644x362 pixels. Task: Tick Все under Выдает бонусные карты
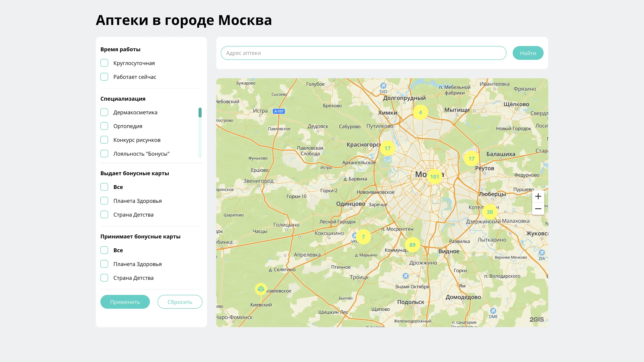(104, 187)
